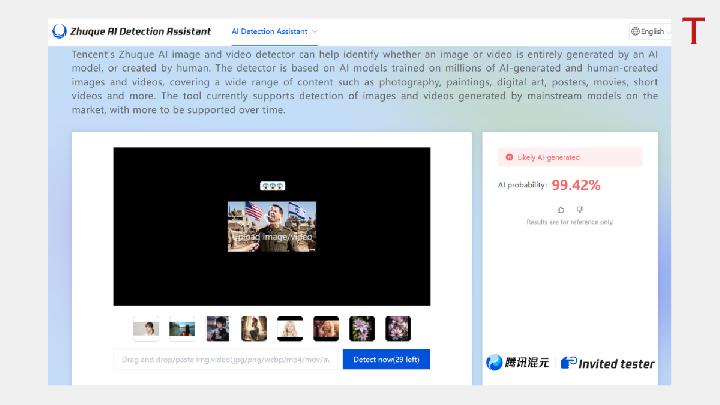Click the thumbs-up feedback icon
The height and width of the screenshot is (405, 720).
560,210
